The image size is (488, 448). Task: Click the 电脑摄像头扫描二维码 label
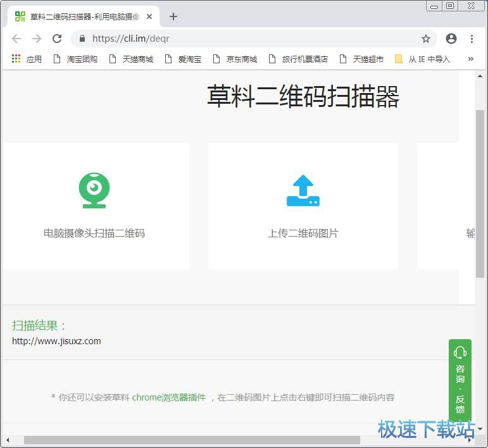pos(94,233)
